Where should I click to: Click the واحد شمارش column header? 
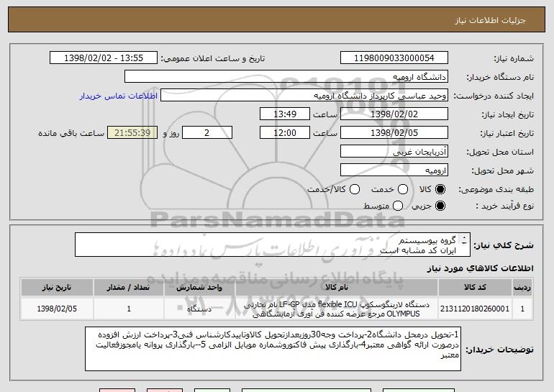tap(199, 287)
